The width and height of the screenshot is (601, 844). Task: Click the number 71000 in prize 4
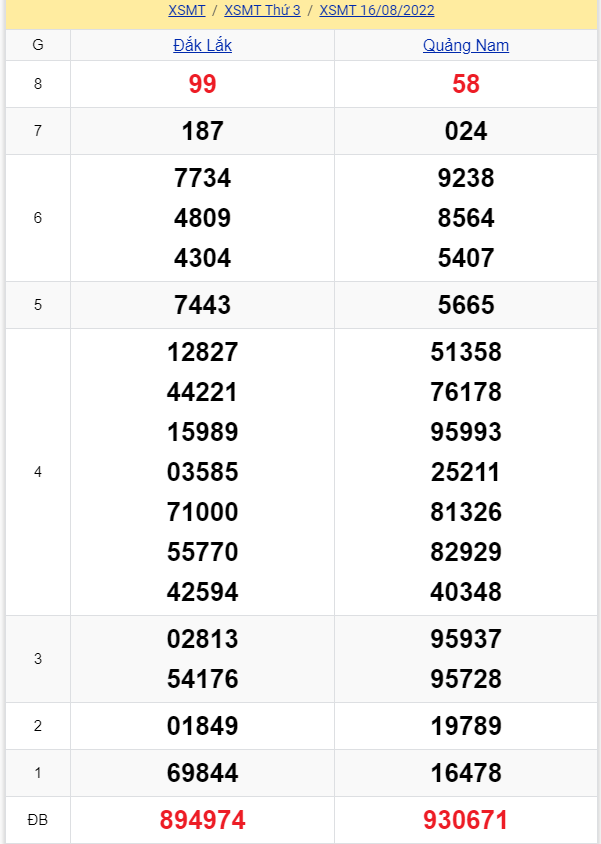(202, 512)
